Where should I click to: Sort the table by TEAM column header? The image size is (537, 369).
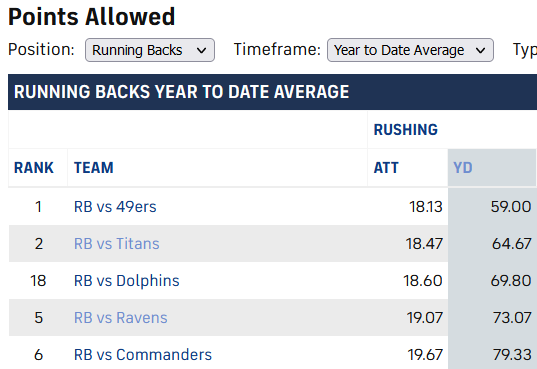(93, 168)
